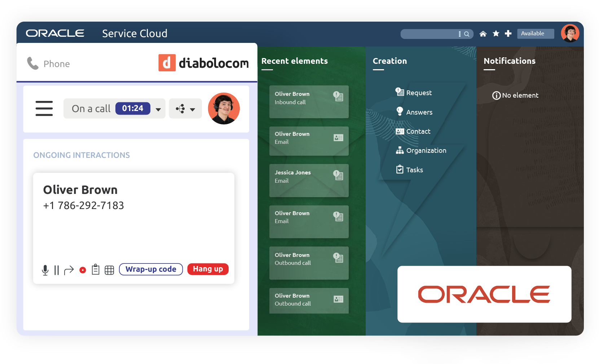Mute the microphone during the call
Viewport: 599px width, 364px height.
(45, 269)
